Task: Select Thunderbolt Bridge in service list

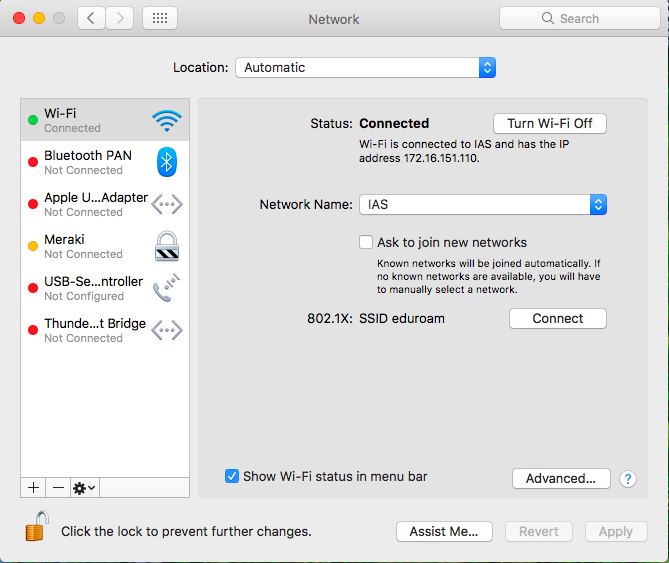Action: click(95, 330)
